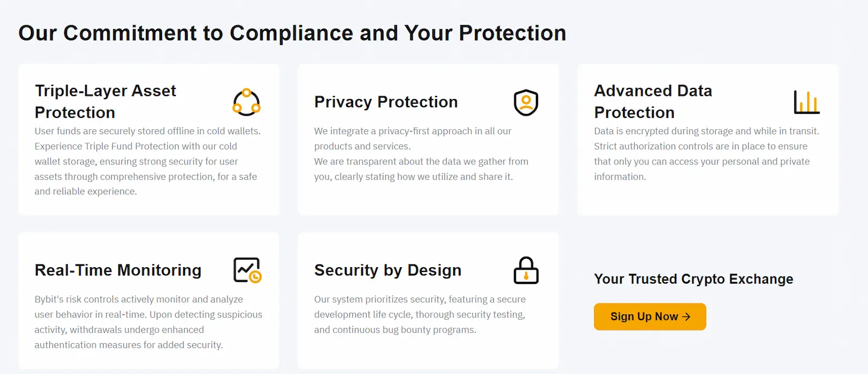
Task: Click the Security by Design heading
Action: 387,270
